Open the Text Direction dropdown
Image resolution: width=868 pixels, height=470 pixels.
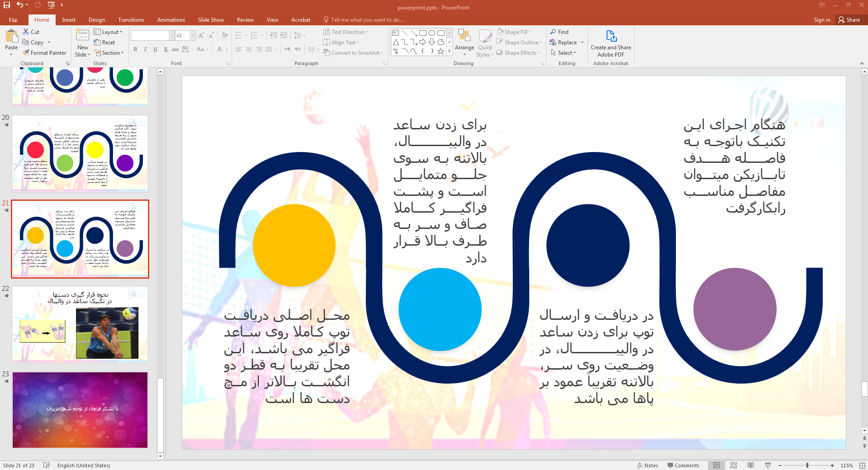[x=346, y=32]
